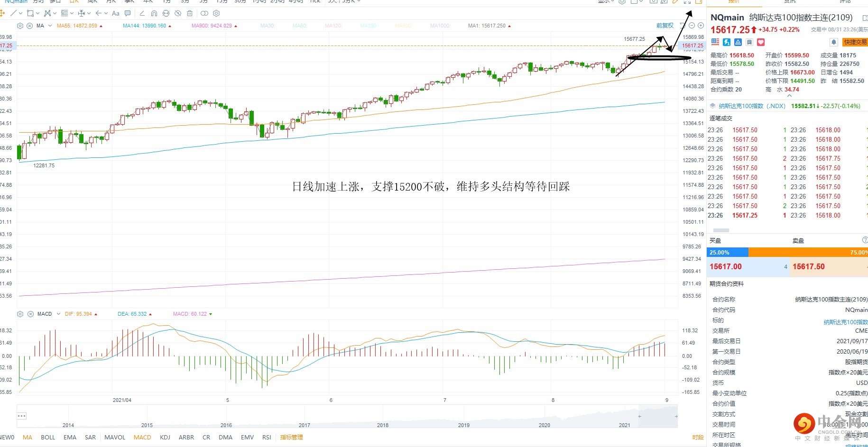Select the price range measuring tool
This screenshot has height=447, width=868.
(x=81, y=13)
